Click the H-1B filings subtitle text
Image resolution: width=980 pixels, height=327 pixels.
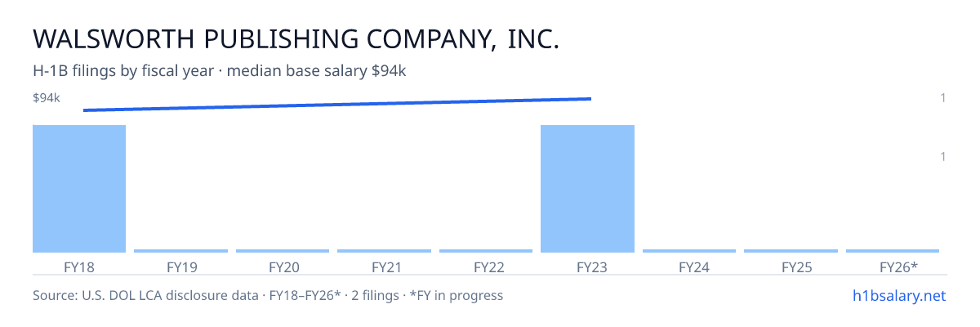[220, 71]
